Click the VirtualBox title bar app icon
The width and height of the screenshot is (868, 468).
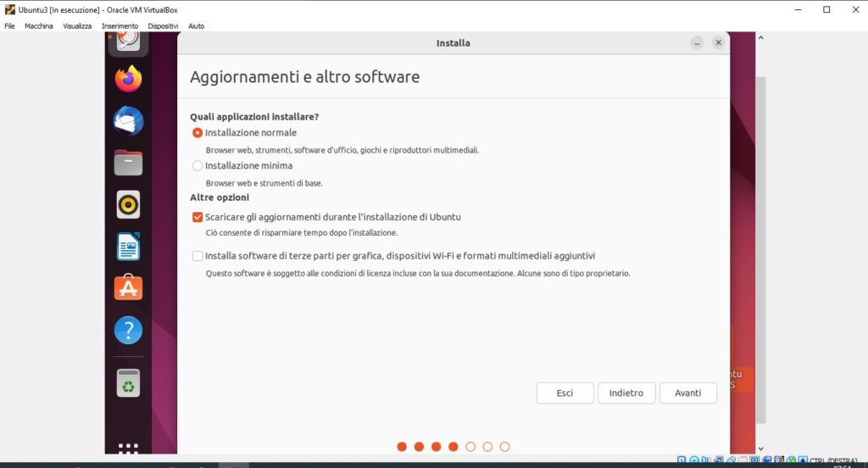(x=9, y=9)
